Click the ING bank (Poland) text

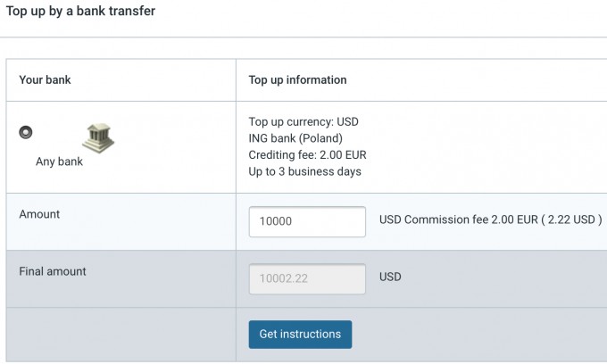(295, 138)
